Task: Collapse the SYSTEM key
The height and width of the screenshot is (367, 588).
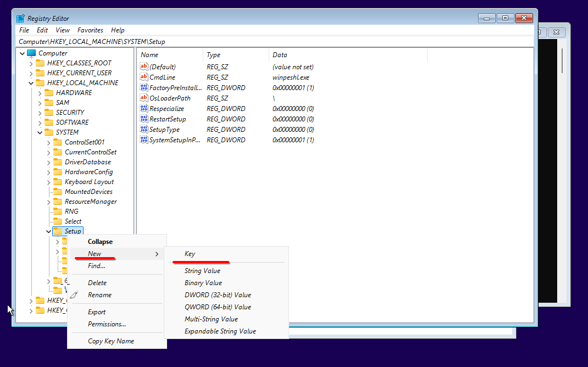Action: (40, 132)
